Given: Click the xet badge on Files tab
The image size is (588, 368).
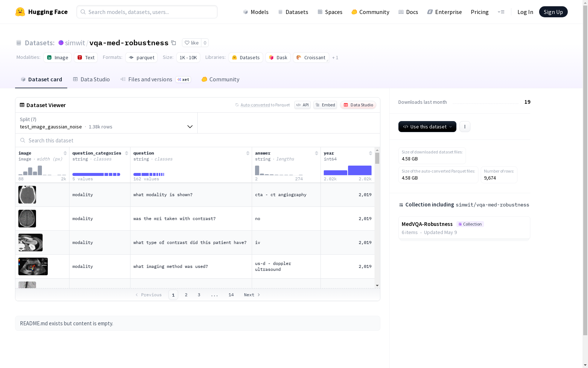Looking at the screenshot, I should pos(183,79).
